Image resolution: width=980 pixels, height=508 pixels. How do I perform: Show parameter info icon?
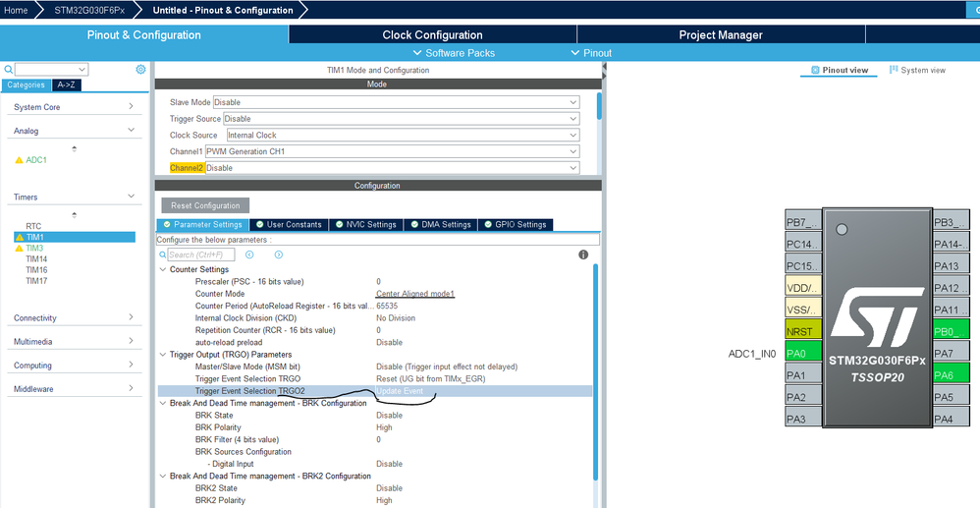pyautogui.click(x=583, y=254)
